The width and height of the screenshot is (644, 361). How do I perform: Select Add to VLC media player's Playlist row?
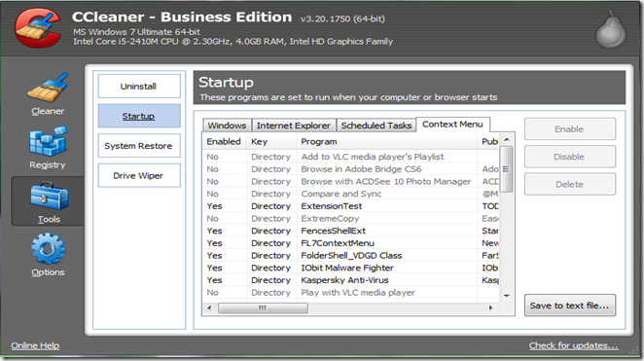pyautogui.click(x=351, y=157)
